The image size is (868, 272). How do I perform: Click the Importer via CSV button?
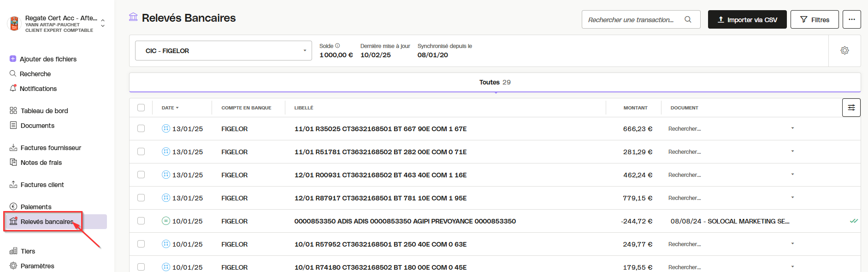[x=747, y=19]
